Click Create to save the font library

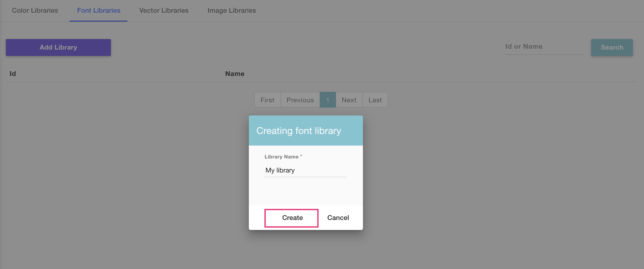coord(291,218)
